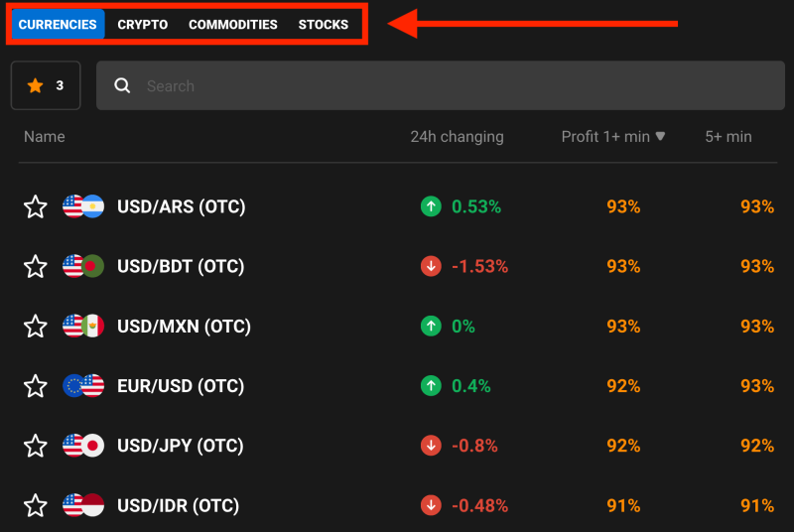Screen dimensions: 794x532
Task: Toggle favorite star for EUR/USD (OTC)
Action: 36,386
